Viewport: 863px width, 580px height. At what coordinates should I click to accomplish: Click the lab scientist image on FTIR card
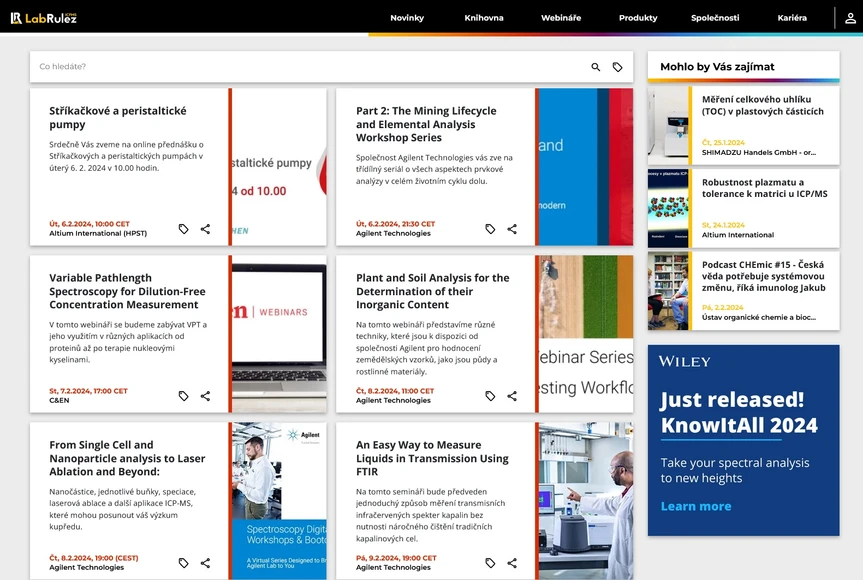tap(586, 501)
